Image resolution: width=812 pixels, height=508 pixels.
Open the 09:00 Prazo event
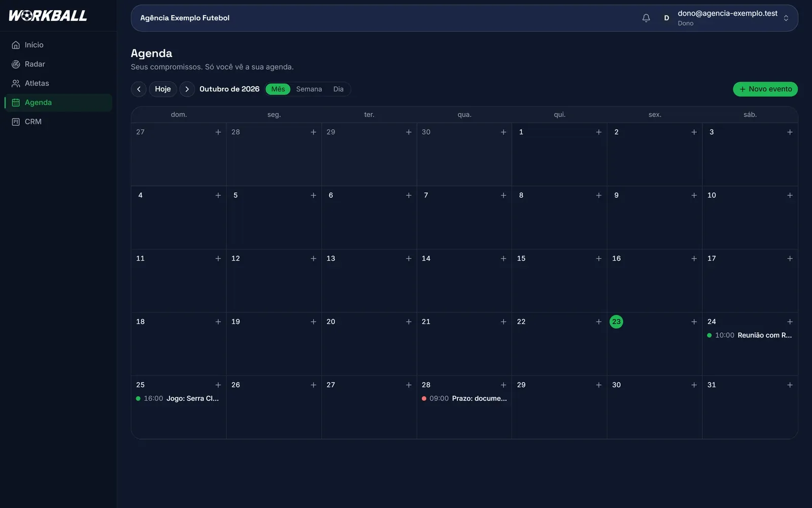(464, 398)
